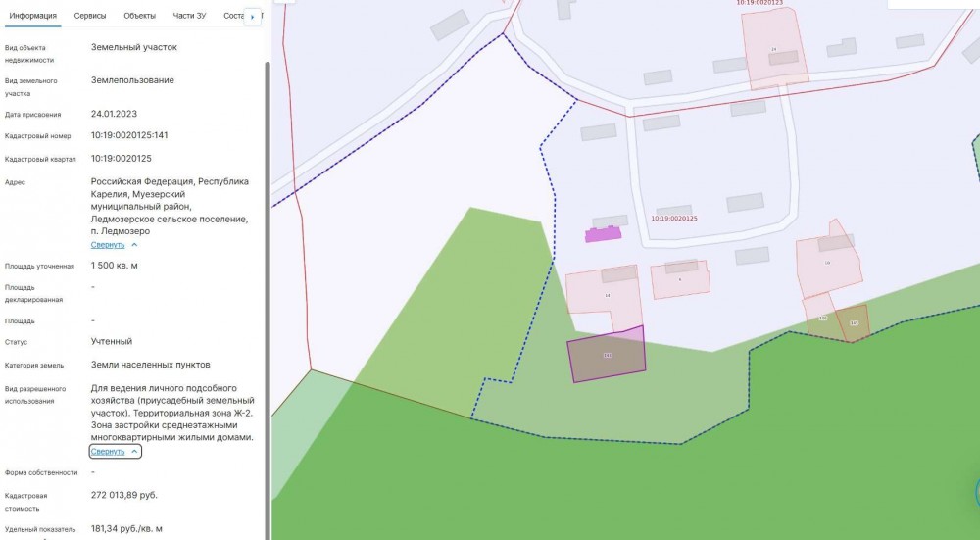Viewport: 980px width, 540px height.
Task: Select pink parcel 6 on the map
Action: (x=680, y=280)
